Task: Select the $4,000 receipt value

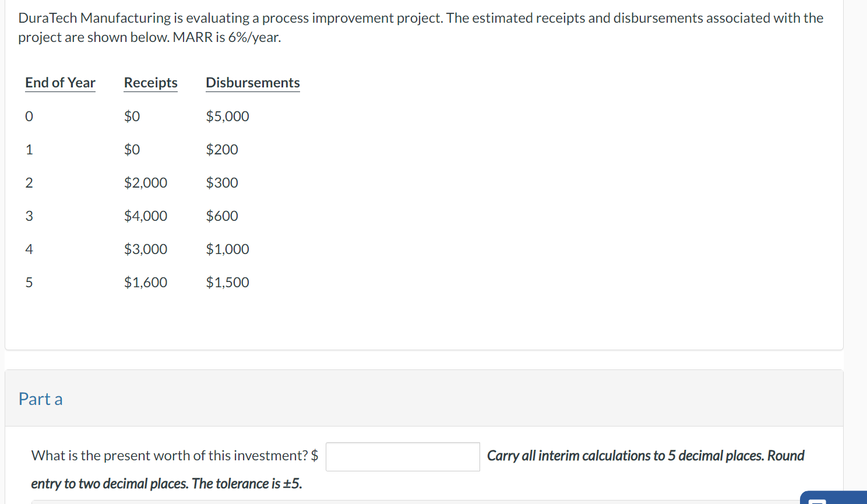Action: [x=145, y=216]
